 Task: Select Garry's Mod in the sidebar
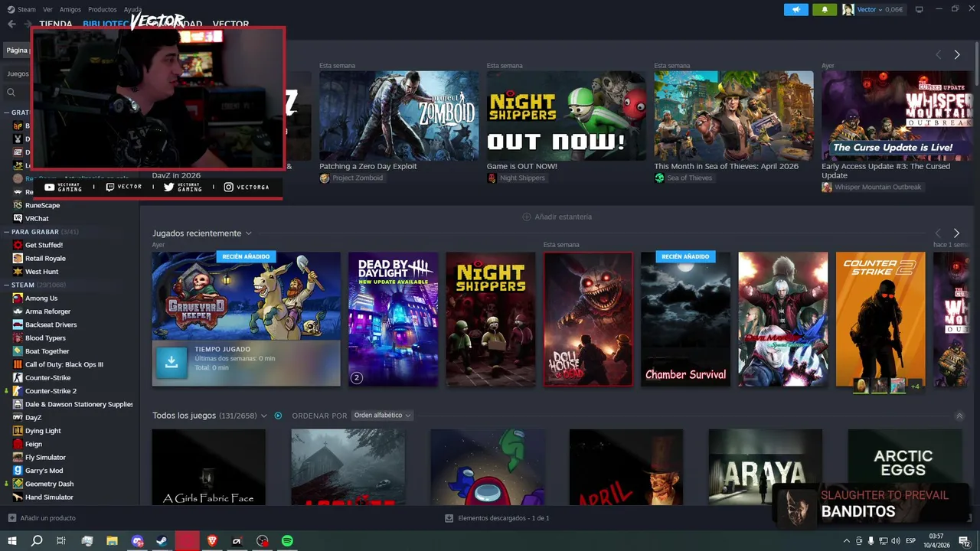click(44, 471)
